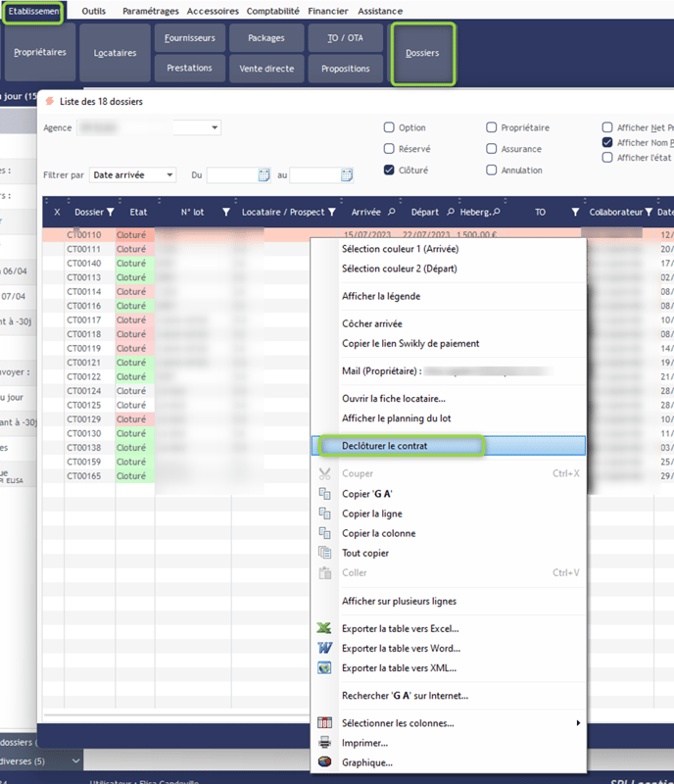This screenshot has width=674, height=784.
Task: Click the column selector table icon
Action: pyautogui.click(x=324, y=722)
